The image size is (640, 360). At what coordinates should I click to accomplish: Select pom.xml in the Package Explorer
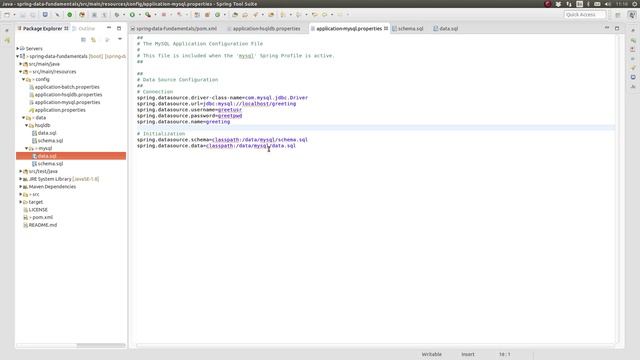(x=42, y=218)
